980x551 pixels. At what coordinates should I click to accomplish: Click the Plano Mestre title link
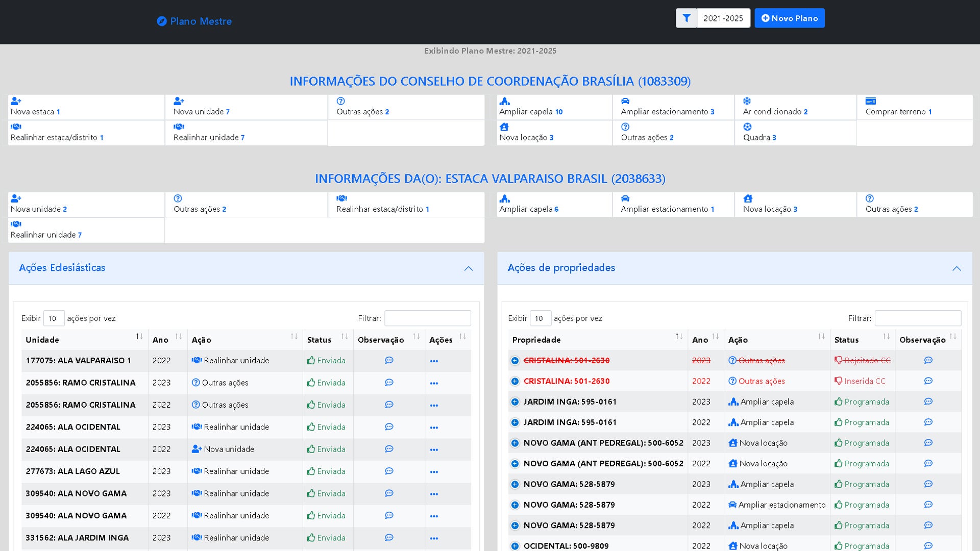click(201, 21)
